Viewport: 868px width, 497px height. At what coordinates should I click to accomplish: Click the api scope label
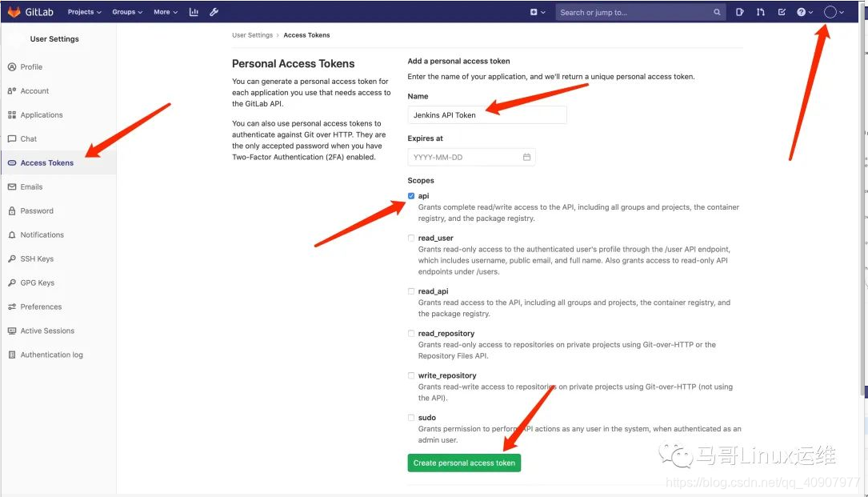[423, 195]
